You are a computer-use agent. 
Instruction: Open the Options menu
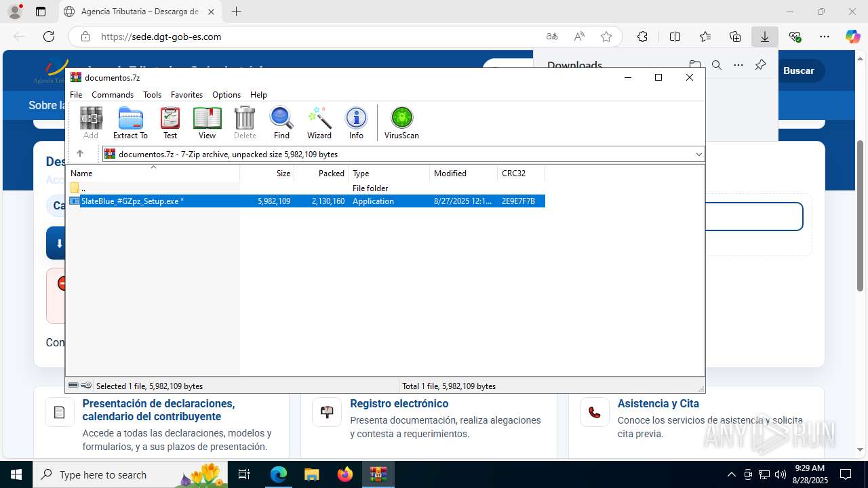[226, 95]
